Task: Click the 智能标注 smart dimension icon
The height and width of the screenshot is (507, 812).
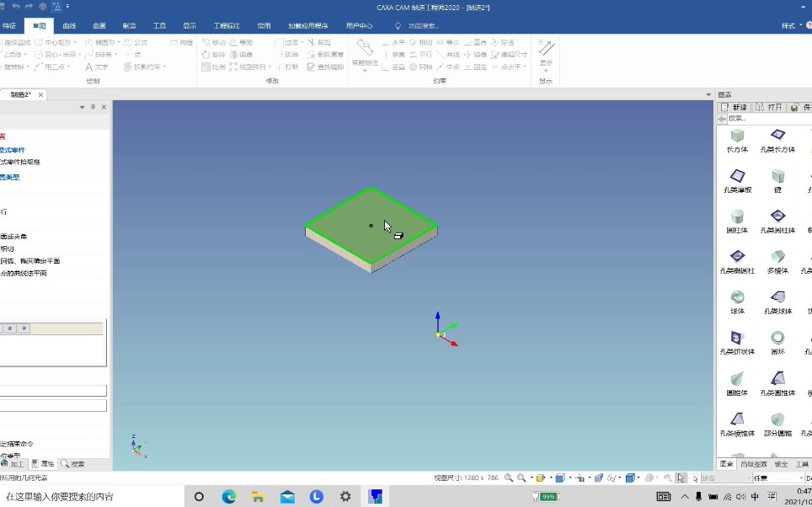Action: tap(365, 53)
